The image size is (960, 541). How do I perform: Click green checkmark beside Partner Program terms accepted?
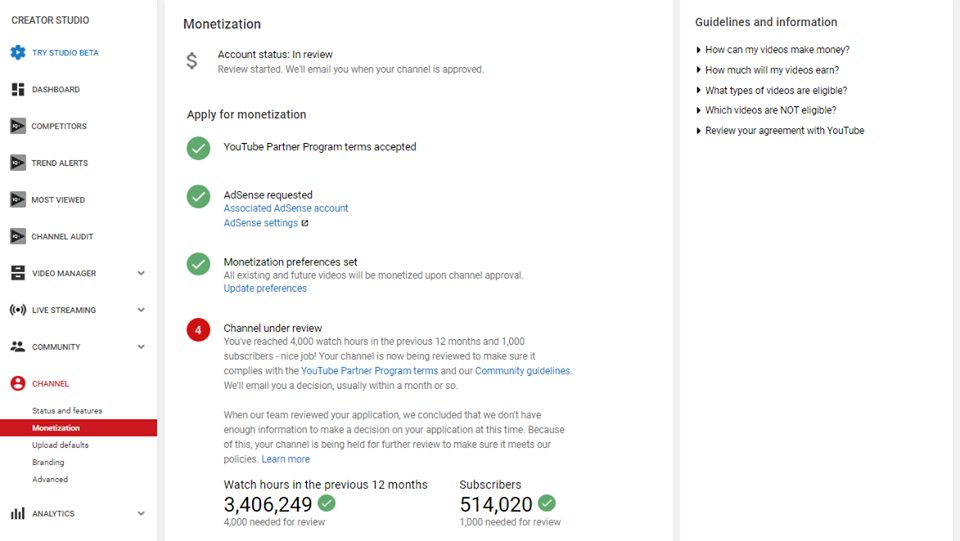coord(198,148)
